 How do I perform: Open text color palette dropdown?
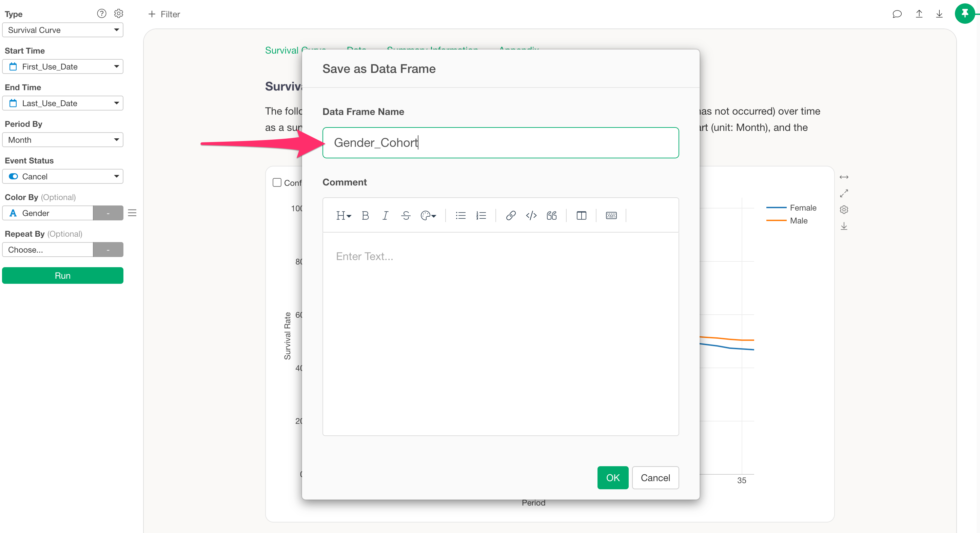coord(428,216)
